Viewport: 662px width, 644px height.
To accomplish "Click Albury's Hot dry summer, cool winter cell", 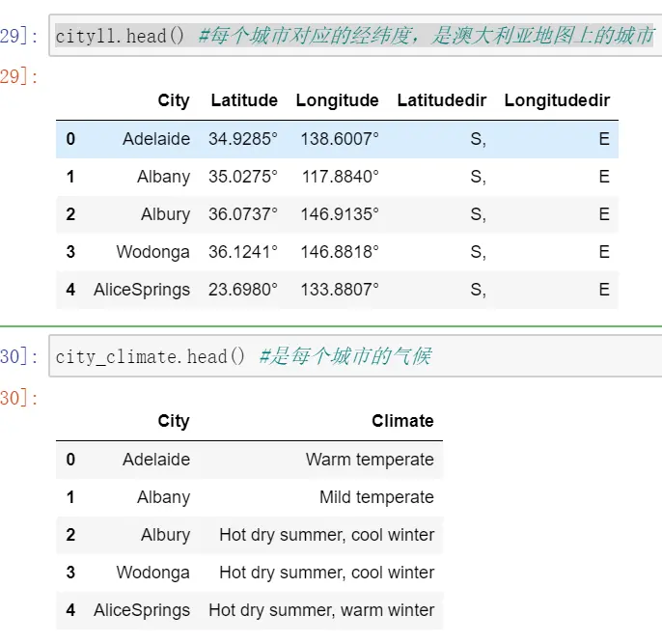I will coord(327,535).
